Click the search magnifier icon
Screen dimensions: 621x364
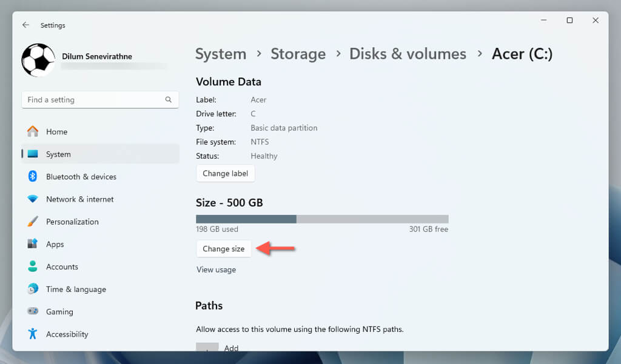[x=169, y=100]
